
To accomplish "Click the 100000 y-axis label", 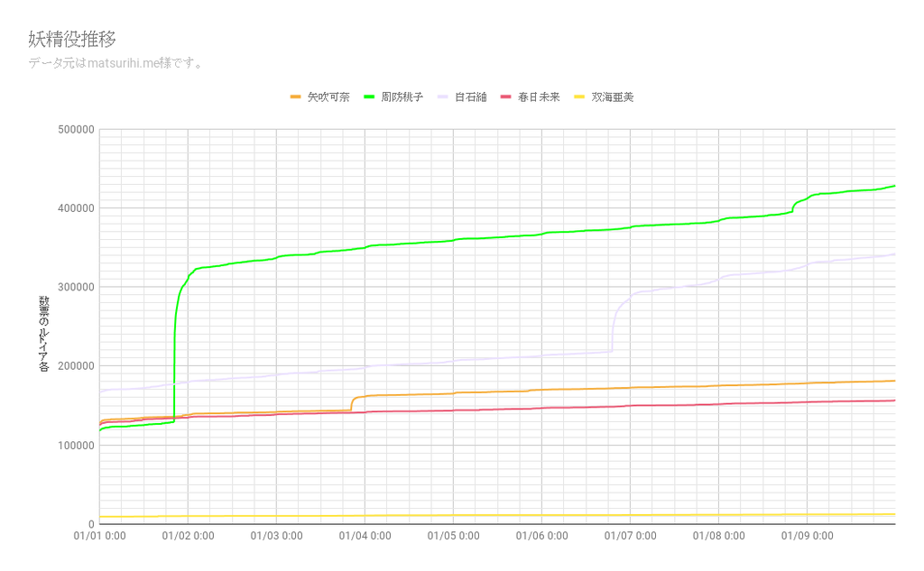I will pos(76,446).
